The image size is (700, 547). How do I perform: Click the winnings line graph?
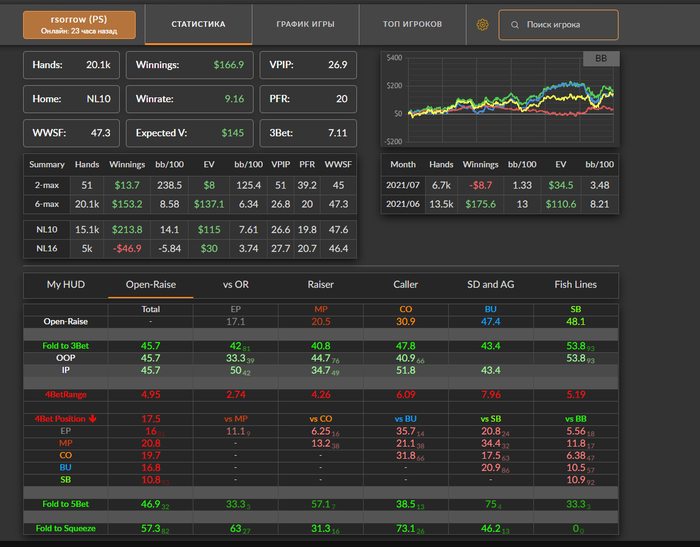500,100
